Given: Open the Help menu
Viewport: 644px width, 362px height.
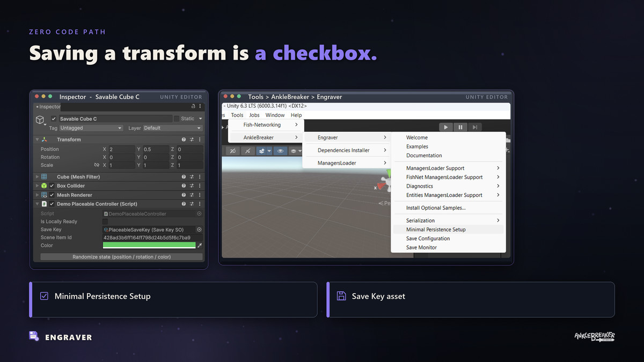Looking at the screenshot, I should click(296, 115).
